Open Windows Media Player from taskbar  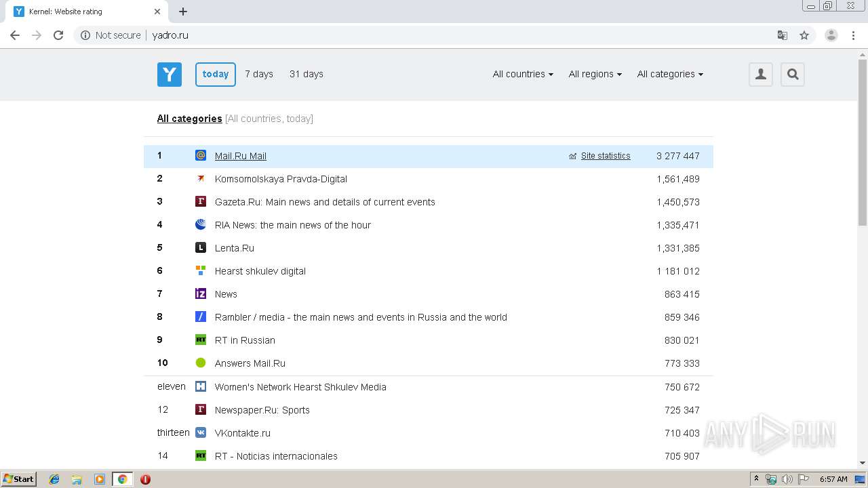(x=100, y=479)
